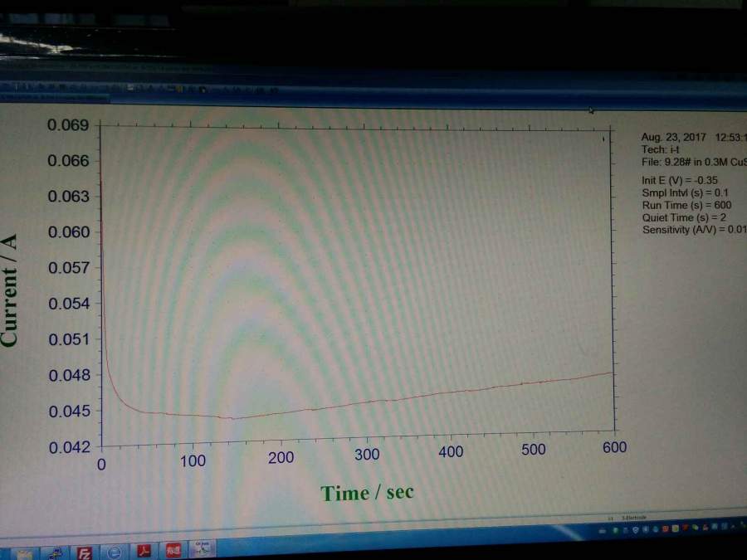Select the 'Smpl Intvl (s) = 0.1' line
747x560 pixels.
(x=685, y=192)
